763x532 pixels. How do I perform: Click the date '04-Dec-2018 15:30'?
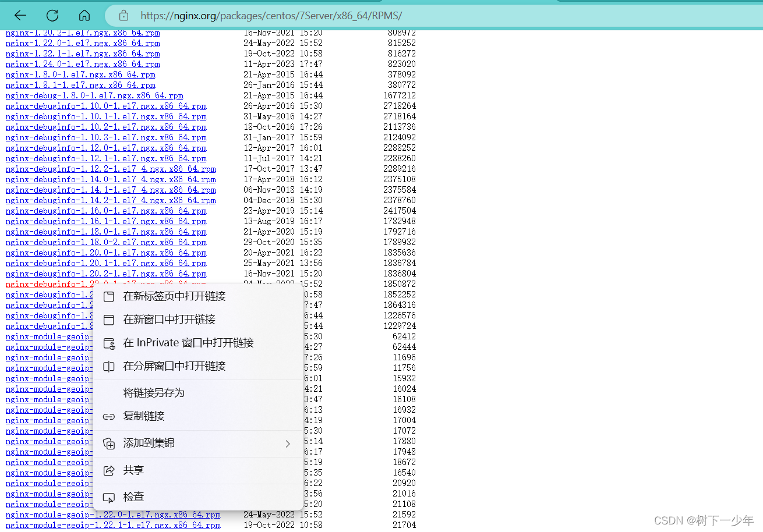tap(283, 200)
